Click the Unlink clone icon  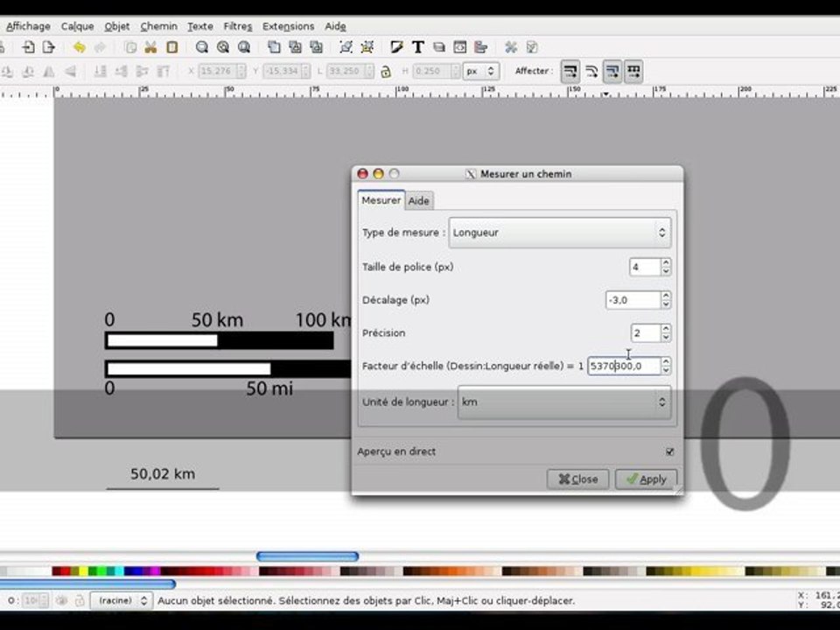316,47
